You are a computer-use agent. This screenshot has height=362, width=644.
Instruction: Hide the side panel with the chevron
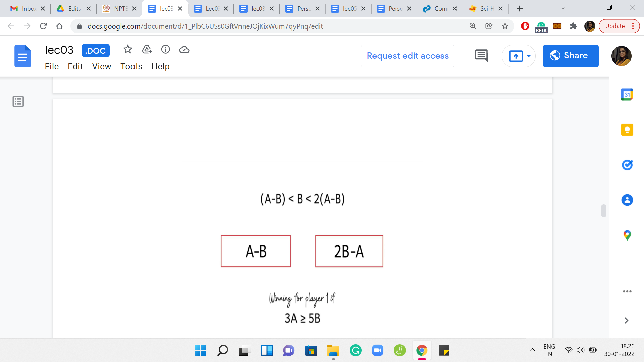click(x=626, y=321)
